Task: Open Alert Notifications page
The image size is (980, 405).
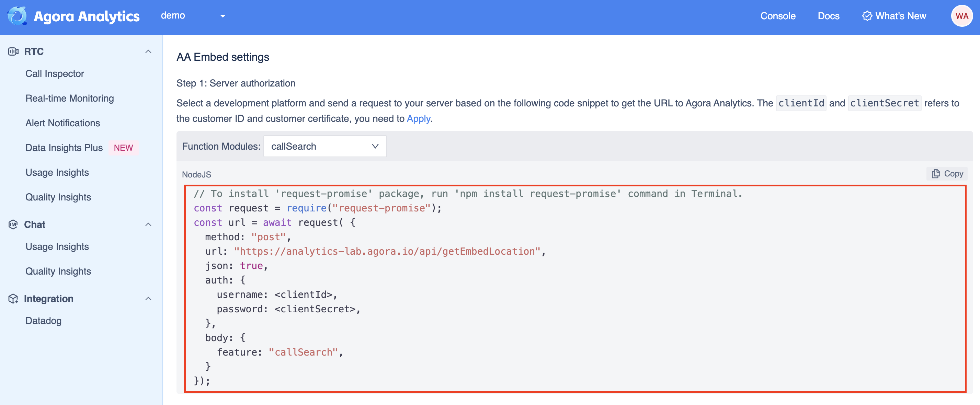Action: (63, 123)
